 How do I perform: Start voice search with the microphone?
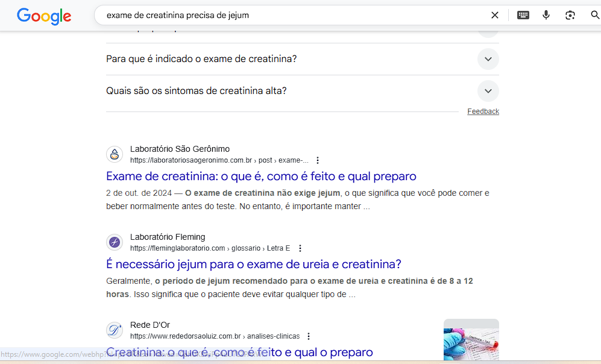point(546,15)
